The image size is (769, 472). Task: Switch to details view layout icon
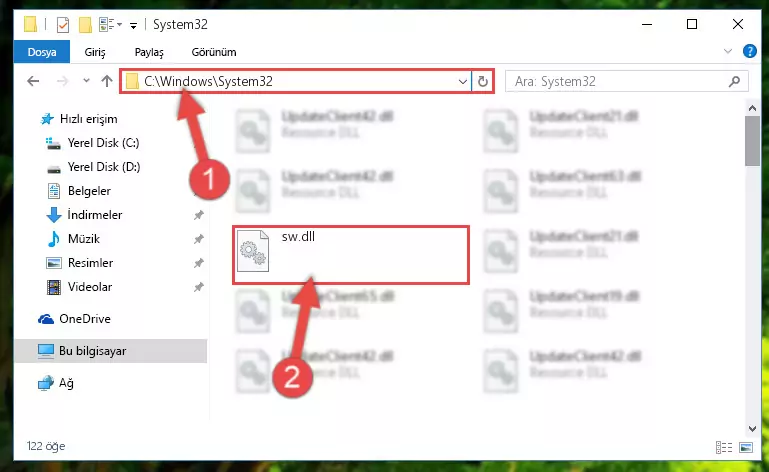pyautogui.click(x=724, y=447)
